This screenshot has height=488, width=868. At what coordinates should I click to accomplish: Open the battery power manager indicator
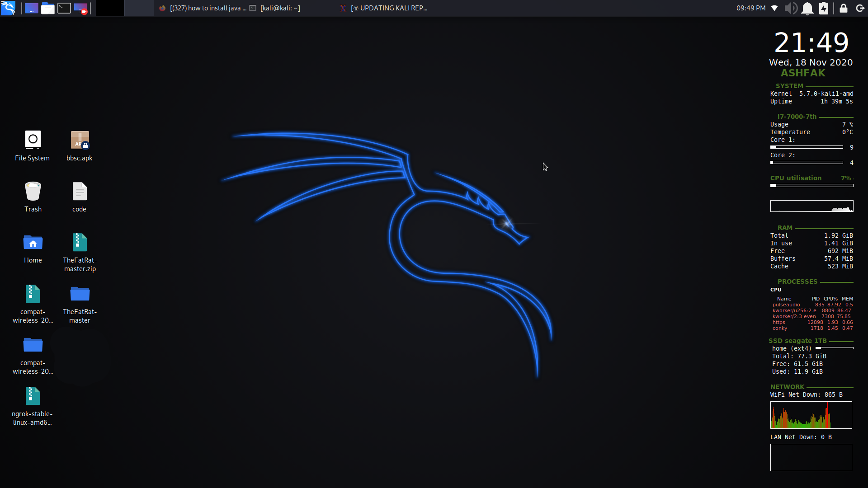pos(824,8)
